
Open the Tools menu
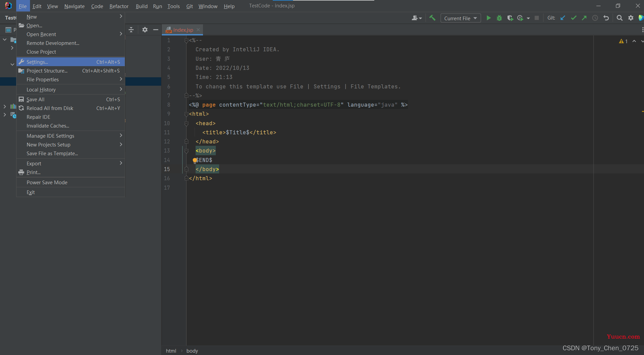click(174, 6)
